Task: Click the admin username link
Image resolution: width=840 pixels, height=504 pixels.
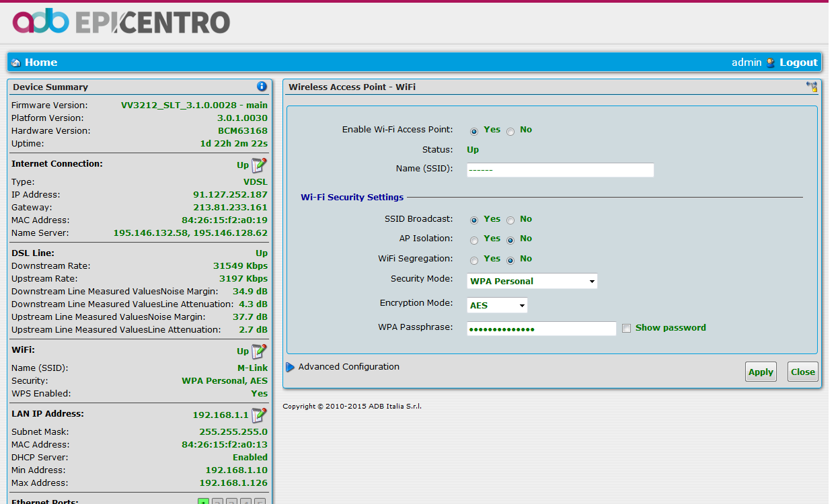Action: (747, 62)
